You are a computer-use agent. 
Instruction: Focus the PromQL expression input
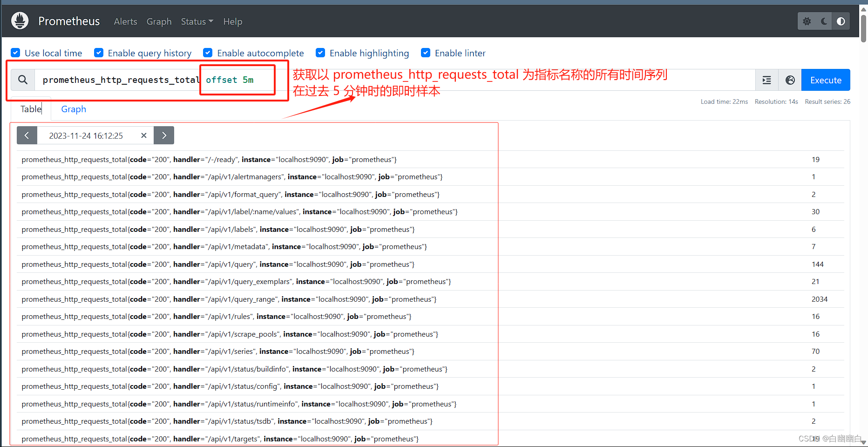tap(395, 80)
